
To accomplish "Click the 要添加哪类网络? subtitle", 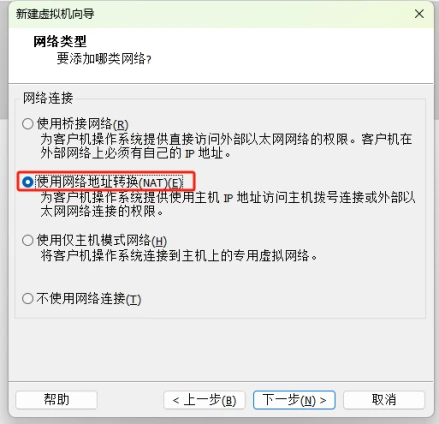I will tap(104, 59).
